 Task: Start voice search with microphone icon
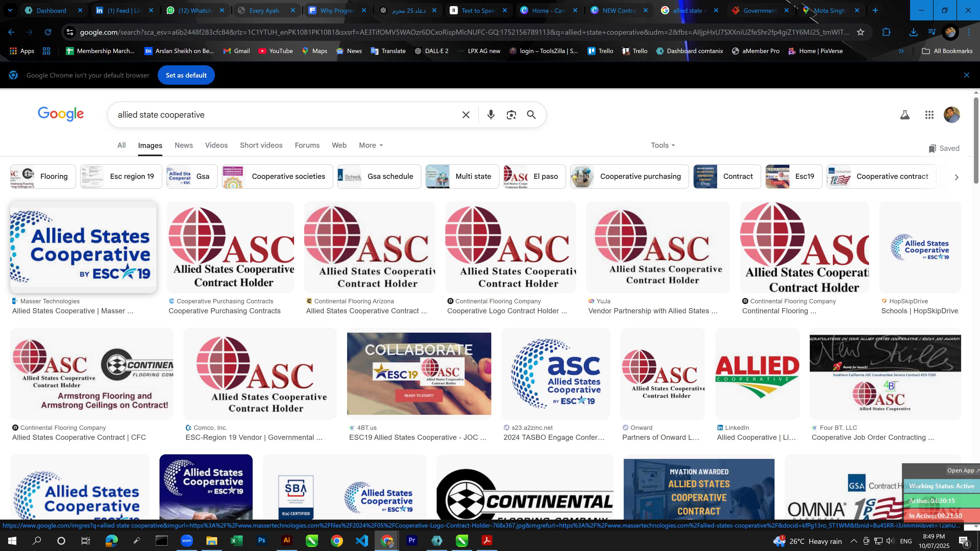tap(491, 115)
